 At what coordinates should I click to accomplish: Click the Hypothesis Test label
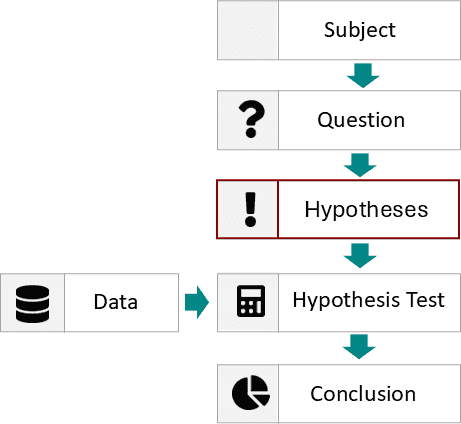click(x=368, y=300)
